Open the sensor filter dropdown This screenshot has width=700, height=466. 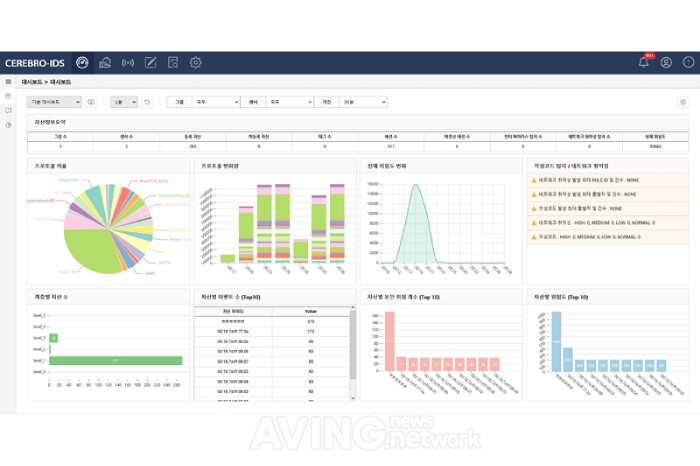[x=290, y=102]
